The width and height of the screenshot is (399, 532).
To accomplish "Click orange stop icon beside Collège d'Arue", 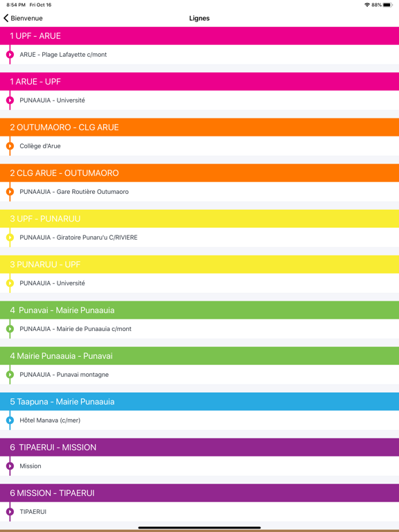I will [10, 146].
